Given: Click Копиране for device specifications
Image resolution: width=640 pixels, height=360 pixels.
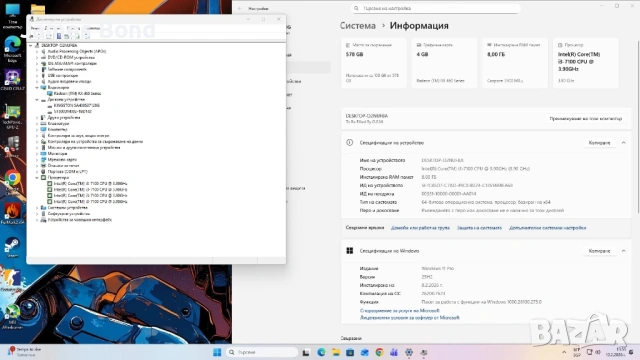Looking at the screenshot, I should tap(599, 143).
